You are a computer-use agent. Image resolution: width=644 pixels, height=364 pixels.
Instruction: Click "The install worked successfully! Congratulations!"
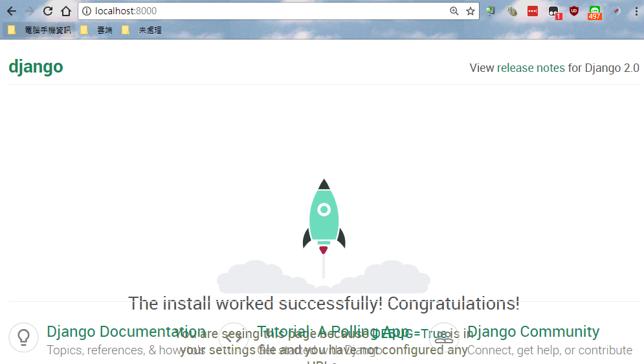coord(324,304)
